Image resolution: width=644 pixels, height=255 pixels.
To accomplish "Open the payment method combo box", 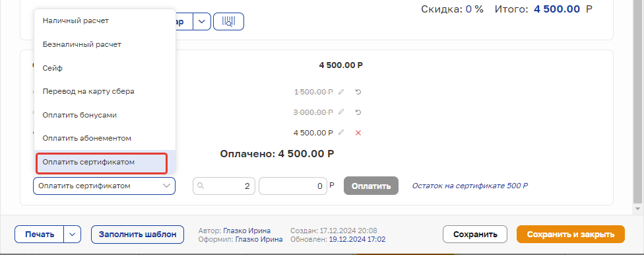I will (104, 186).
